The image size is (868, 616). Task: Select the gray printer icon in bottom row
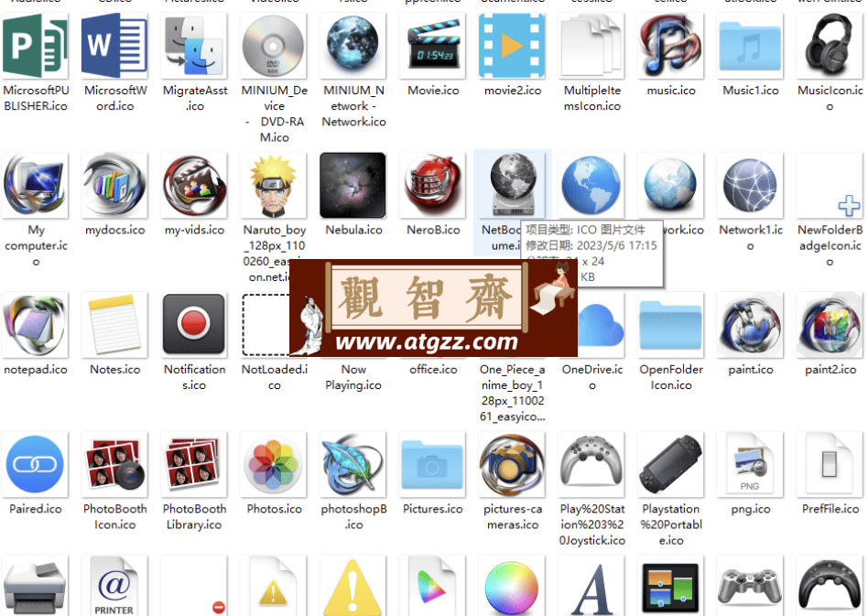click(36, 587)
